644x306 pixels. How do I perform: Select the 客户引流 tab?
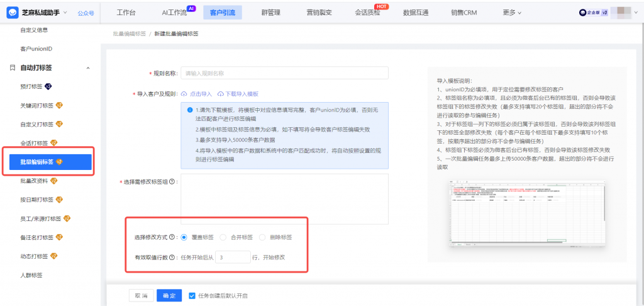click(x=223, y=13)
